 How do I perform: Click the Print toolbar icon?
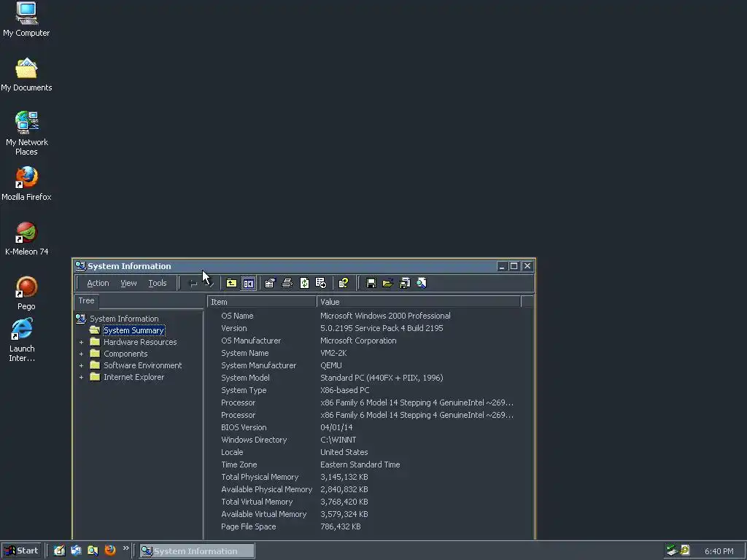[287, 284]
